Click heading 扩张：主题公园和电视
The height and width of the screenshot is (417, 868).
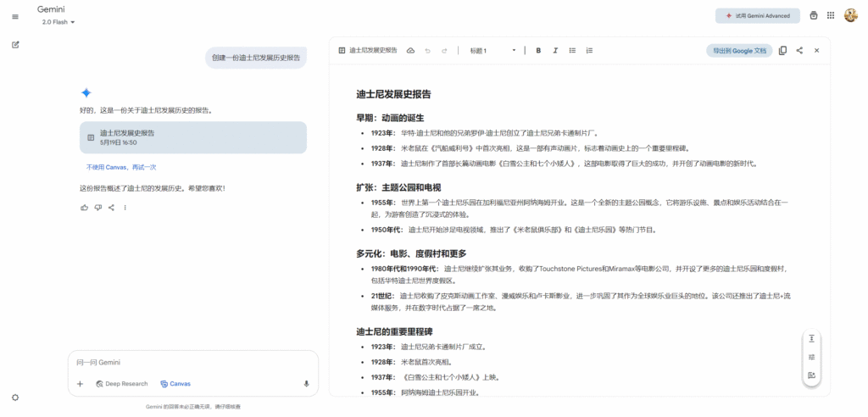pyautogui.click(x=398, y=187)
